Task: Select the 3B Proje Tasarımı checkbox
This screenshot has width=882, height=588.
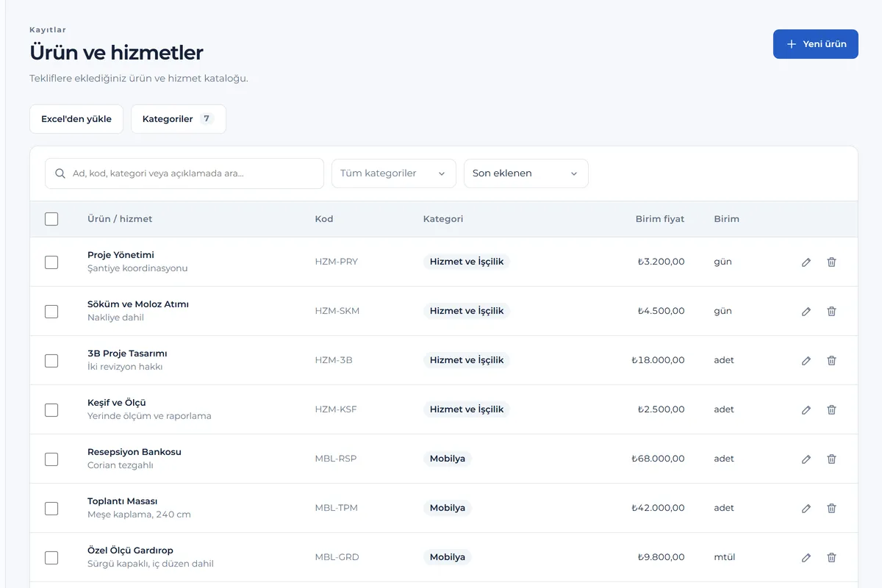Action: 51,360
